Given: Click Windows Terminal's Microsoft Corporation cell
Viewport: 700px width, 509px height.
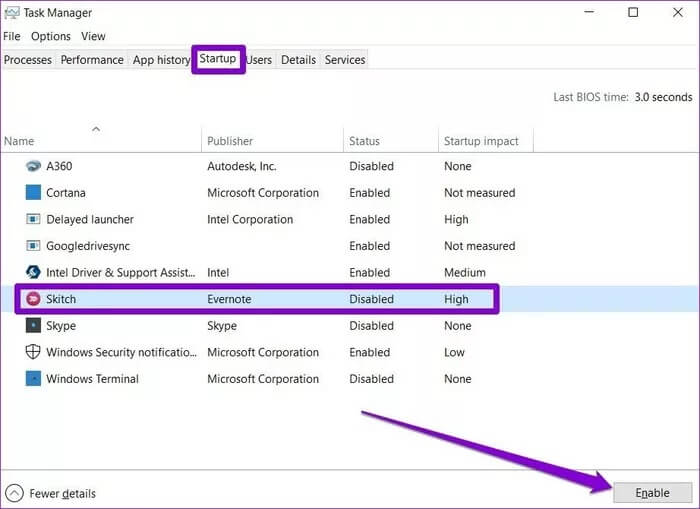Looking at the screenshot, I should click(263, 379).
